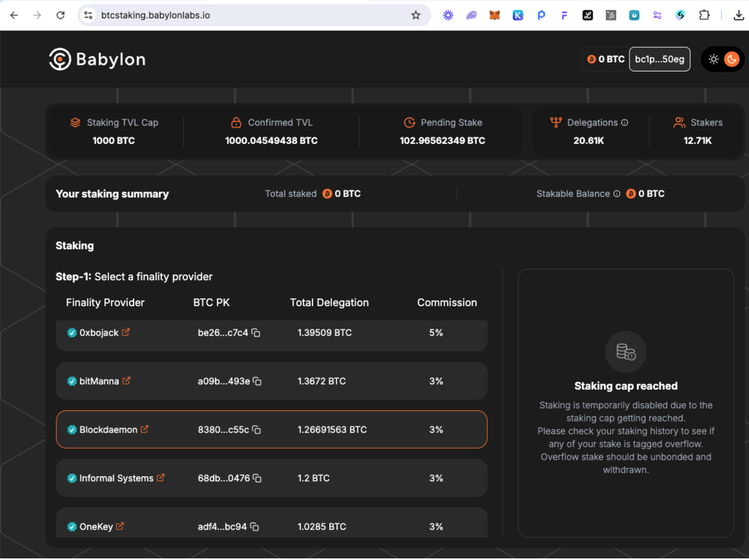This screenshot has height=560, width=749.
Task: Bookmark this page with the star icon
Action: coord(416,15)
